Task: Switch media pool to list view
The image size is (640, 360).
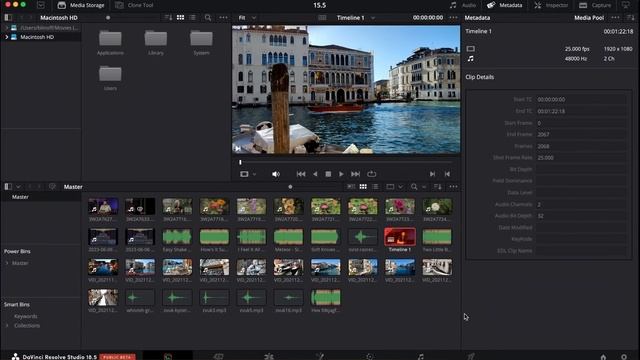Action: click(375, 187)
